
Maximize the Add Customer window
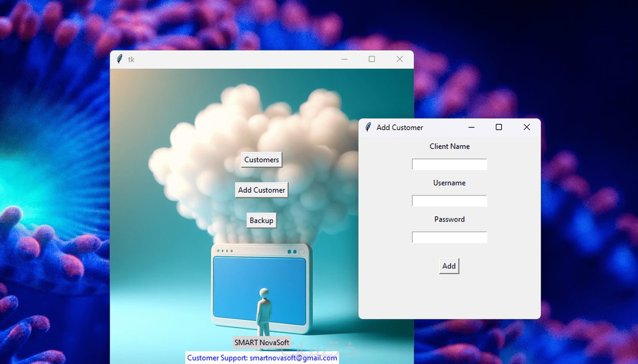point(499,127)
